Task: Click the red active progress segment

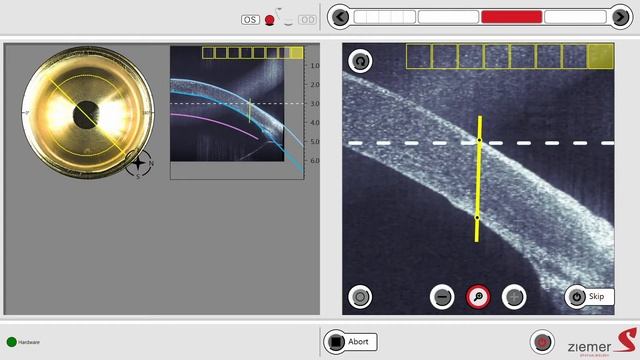Action: point(511,17)
